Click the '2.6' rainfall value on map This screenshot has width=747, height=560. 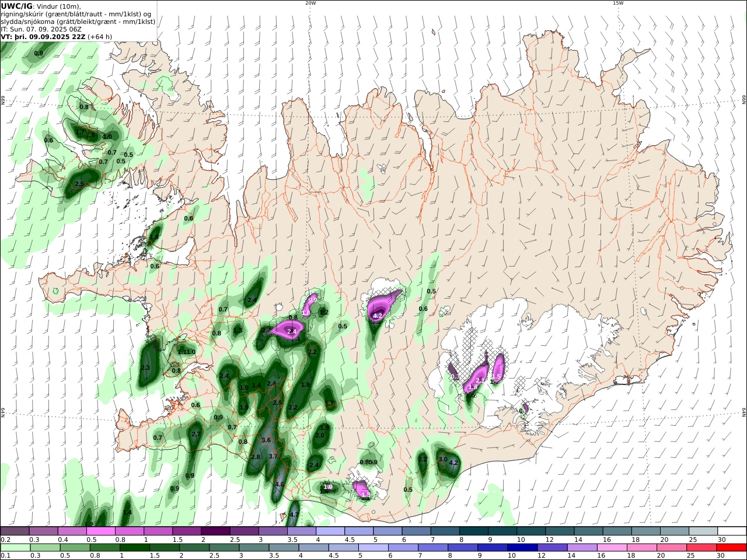(x=277, y=403)
